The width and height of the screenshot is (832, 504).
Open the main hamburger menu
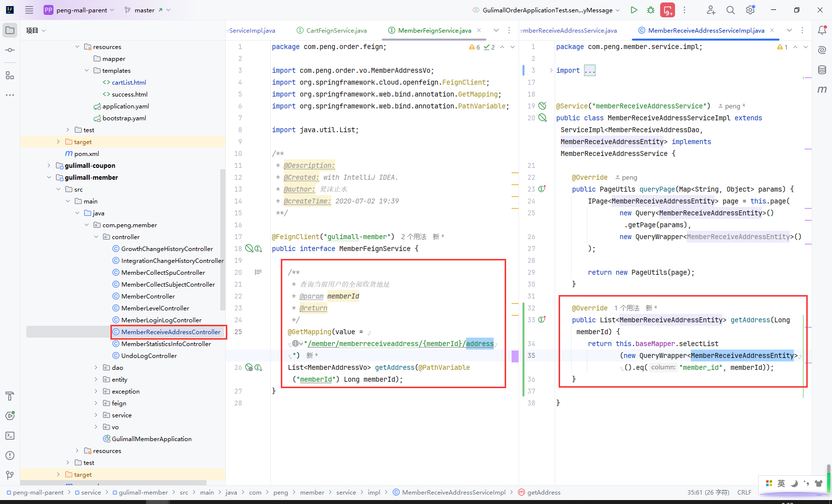click(x=29, y=10)
